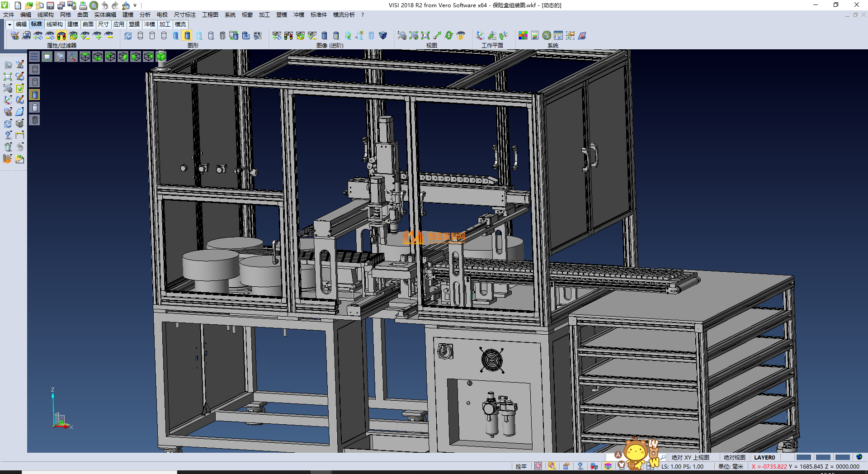Click the Print icon in quick access toolbar

coord(83,5)
